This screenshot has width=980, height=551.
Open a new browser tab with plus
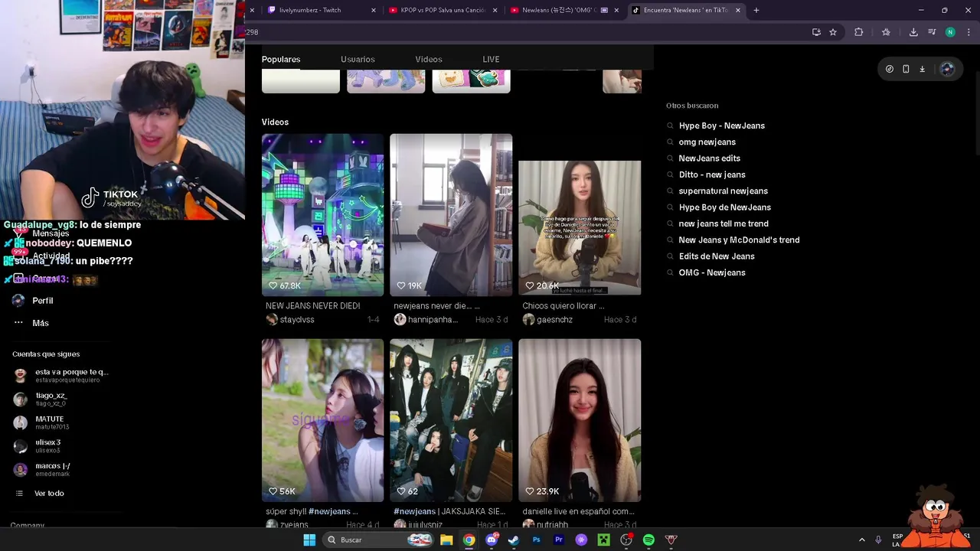[756, 10]
